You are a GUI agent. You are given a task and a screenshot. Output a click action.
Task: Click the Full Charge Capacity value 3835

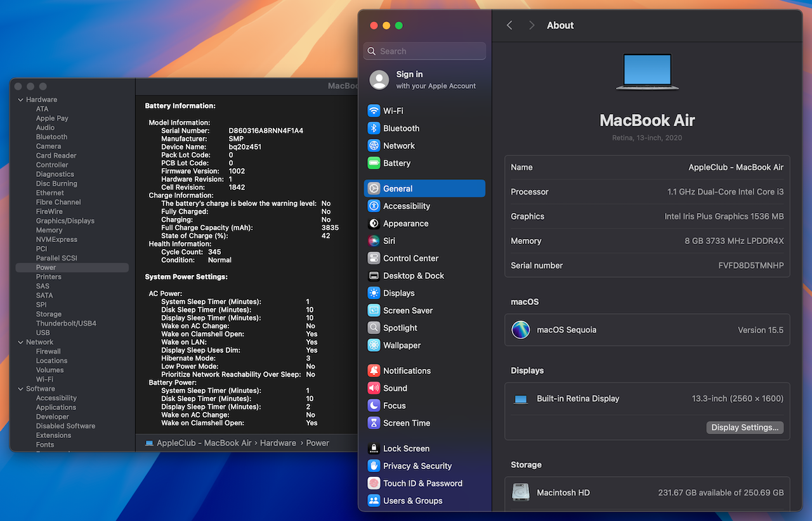pyautogui.click(x=330, y=228)
